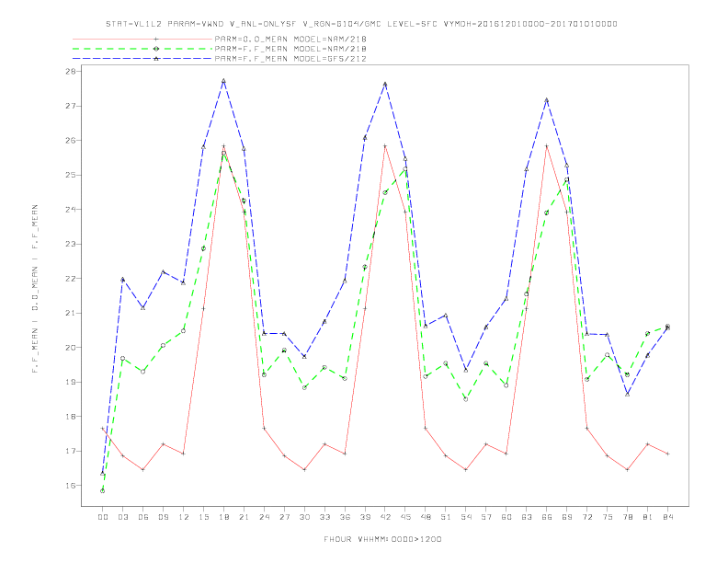Click x-axis forecast hour label 84
The width and height of the screenshot is (728, 563).
[667, 517]
